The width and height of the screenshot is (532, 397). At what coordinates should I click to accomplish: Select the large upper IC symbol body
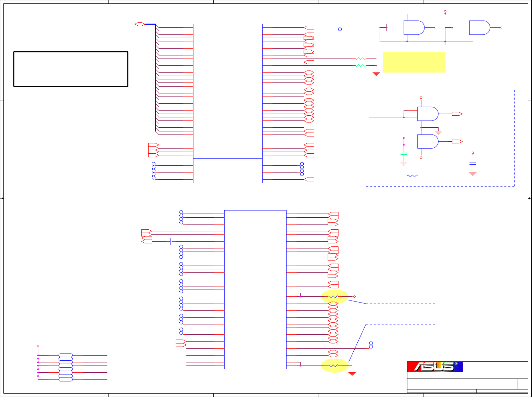(x=228, y=103)
